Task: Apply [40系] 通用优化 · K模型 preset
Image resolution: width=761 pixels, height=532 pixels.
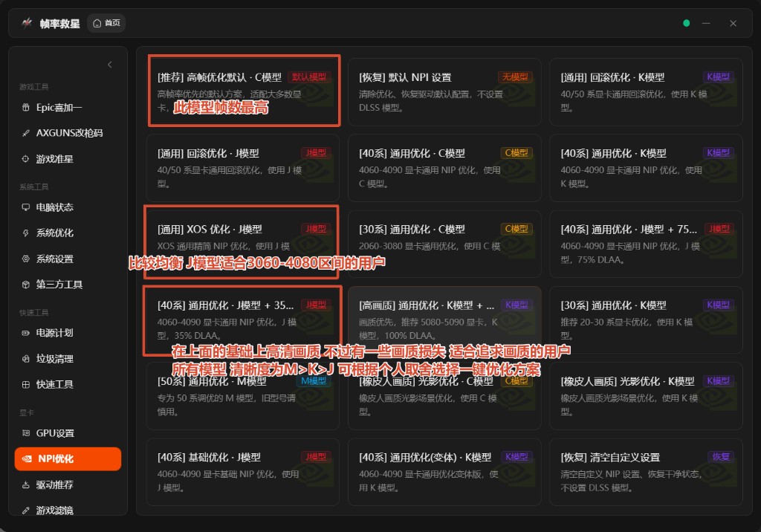Action: point(646,168)
